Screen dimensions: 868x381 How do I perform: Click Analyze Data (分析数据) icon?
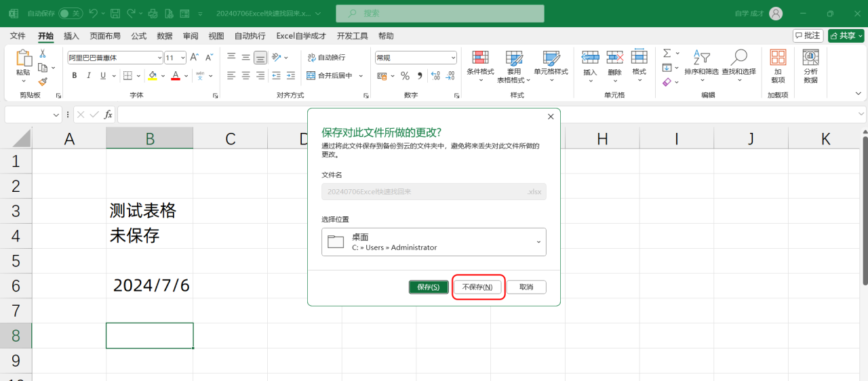click(x=810, y=66)
